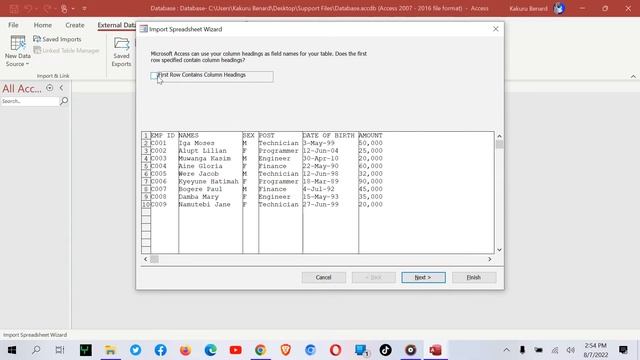Open YouTube from taskbar
640x360 pixels.
[236, 350]
